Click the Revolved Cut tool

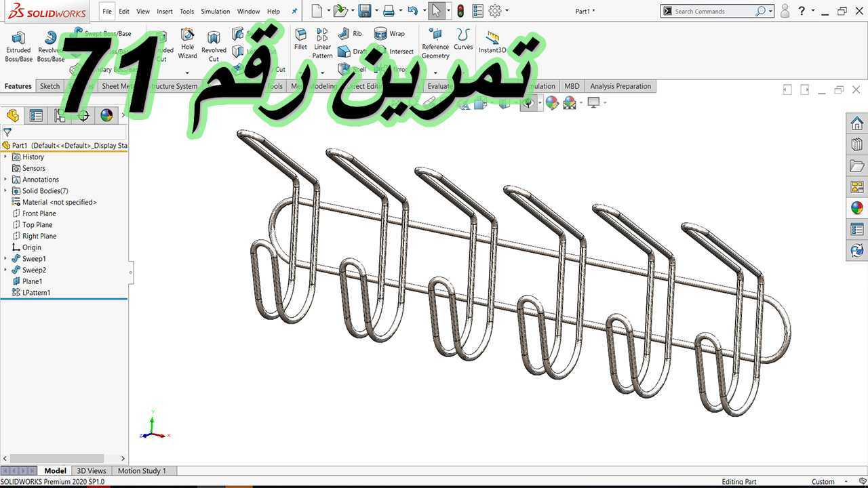pos(214,46)
